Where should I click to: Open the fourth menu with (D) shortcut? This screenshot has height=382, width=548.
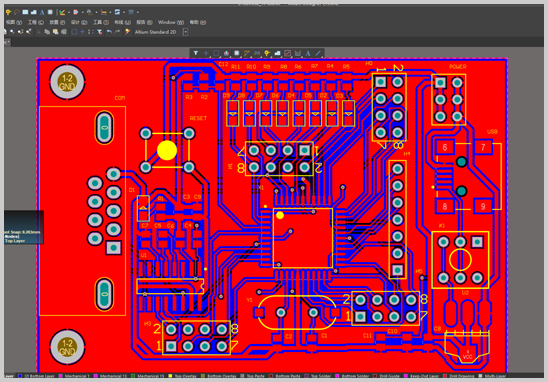(x=79, y=22)
